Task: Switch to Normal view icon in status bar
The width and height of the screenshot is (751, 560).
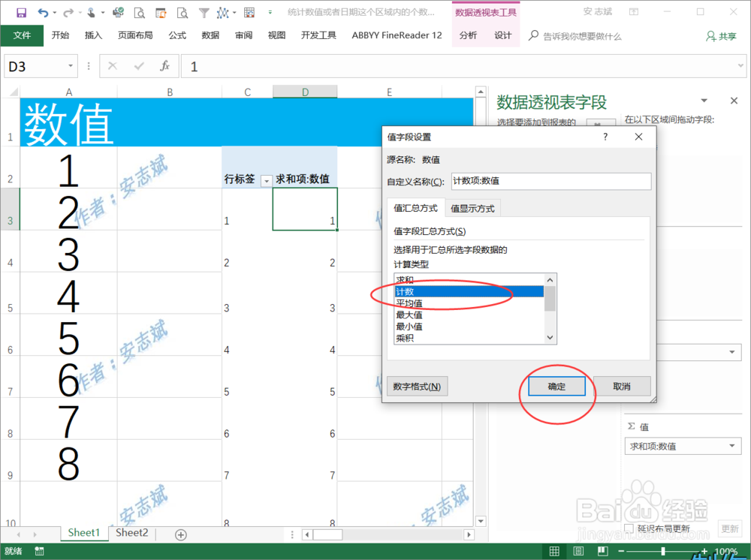Action: tap(554, 552)
